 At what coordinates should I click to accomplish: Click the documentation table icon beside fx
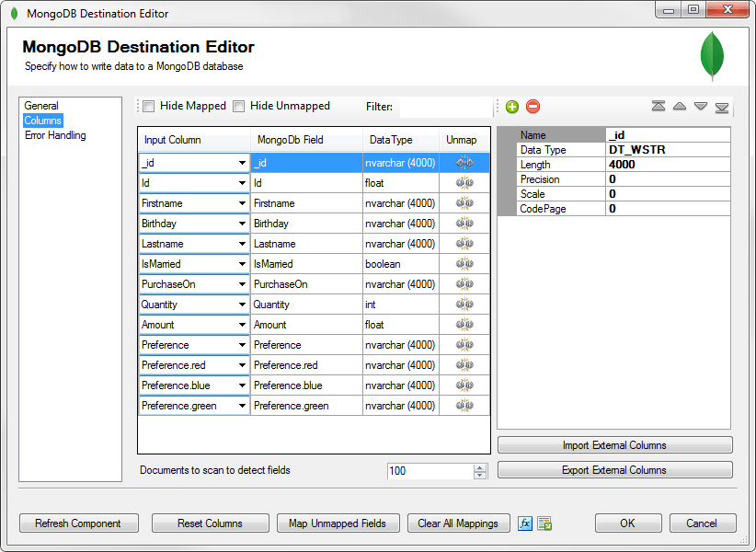pyautogui.click(x=544, y=523)
